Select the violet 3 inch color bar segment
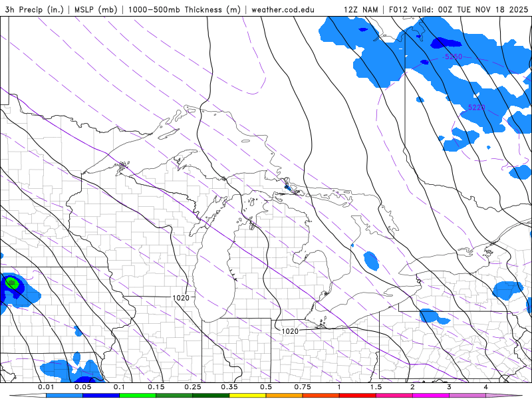 tap(467, 396)
